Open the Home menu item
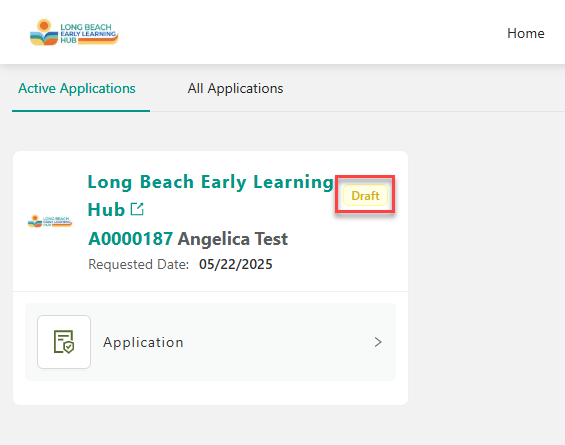 point(526,33)
